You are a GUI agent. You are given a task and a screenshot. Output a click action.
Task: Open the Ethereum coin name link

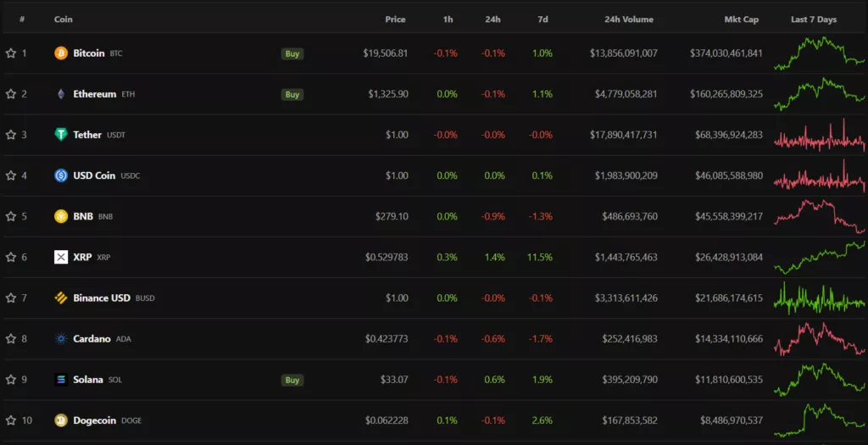[x=94, y=94]
